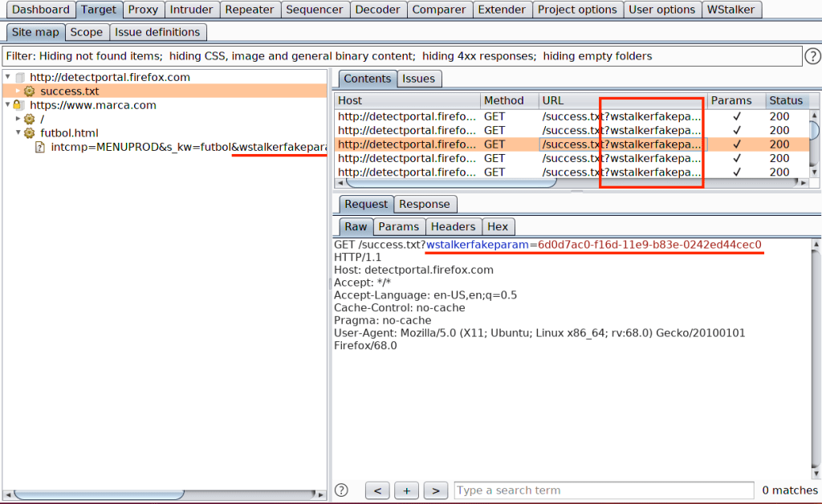Image resolution: width=822 pixels, height=504 pixels.
Task: Click the gear icon beside futbol.html
Action: 30,133
